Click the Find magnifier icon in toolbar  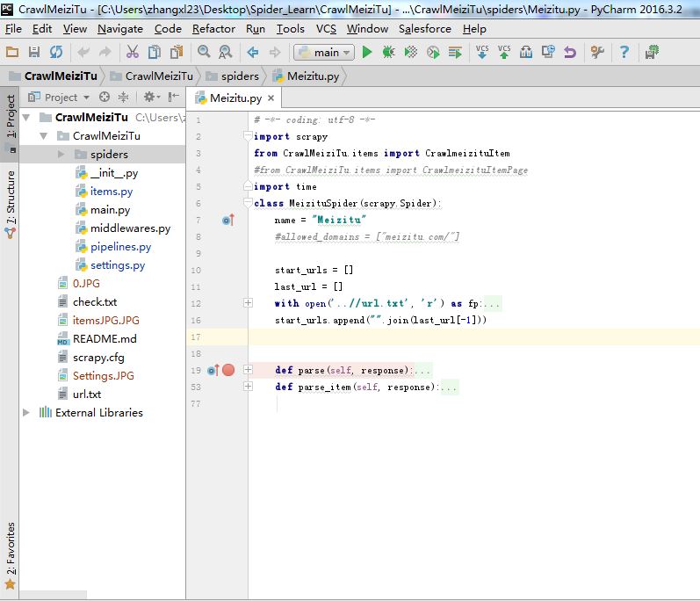pyautogui.click(x=204, y=53)
